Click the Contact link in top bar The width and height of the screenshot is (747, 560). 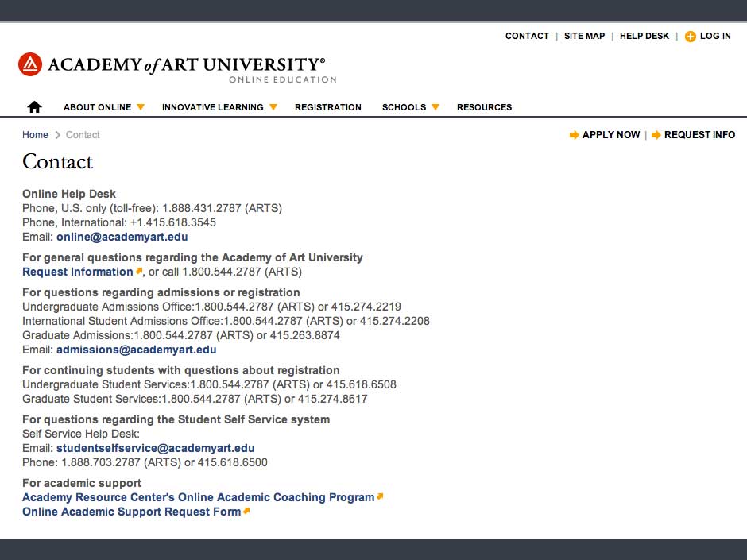(527, 37)
